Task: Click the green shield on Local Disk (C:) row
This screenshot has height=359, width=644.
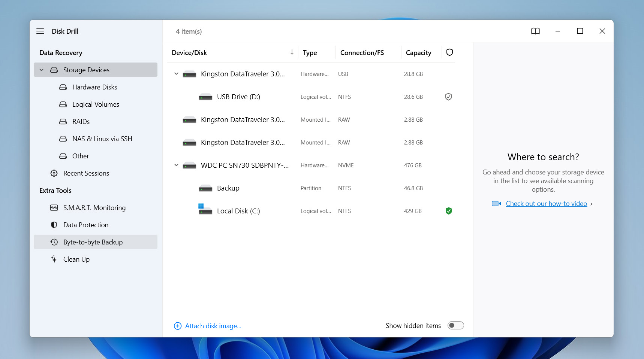Action: (x=448, y=211)
